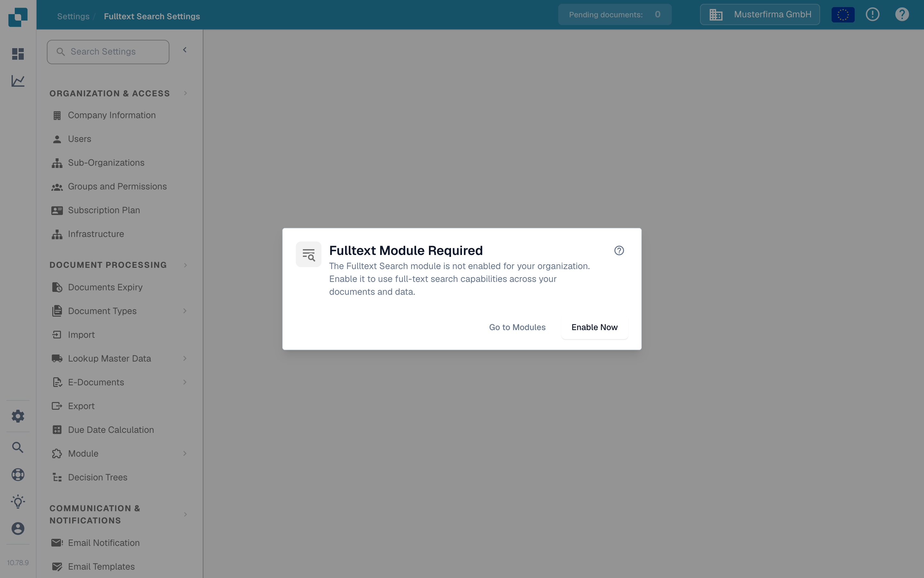Image resolution: width=924 pixels, height=578 pixels.
Task: Click the fulltext search icon in dialog
Action: tap(309, 254)
